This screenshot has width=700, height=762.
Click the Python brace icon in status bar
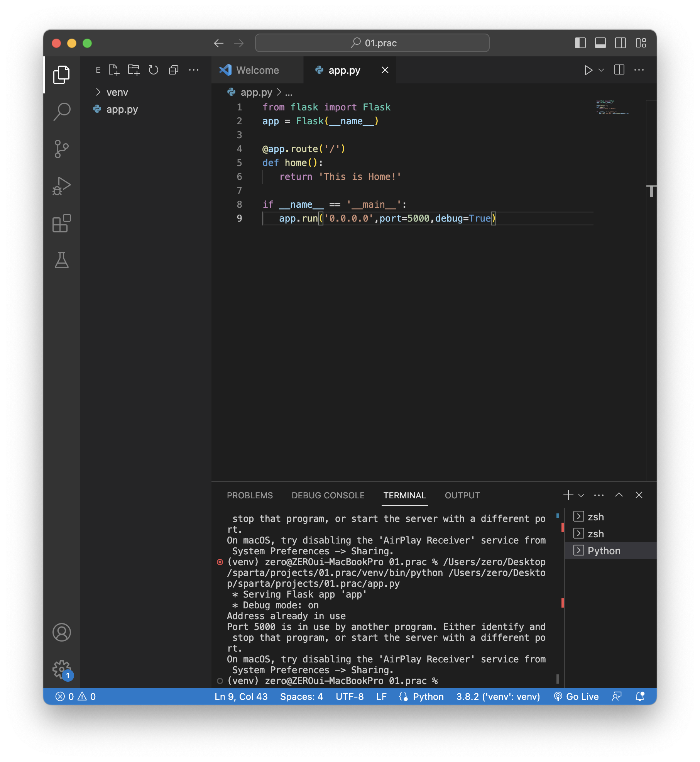click(x=403, y=696)
